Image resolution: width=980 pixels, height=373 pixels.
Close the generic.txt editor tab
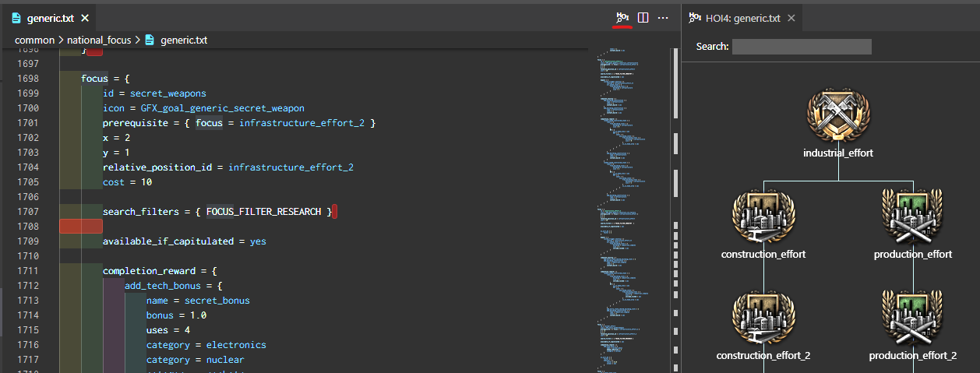[85, 18]
